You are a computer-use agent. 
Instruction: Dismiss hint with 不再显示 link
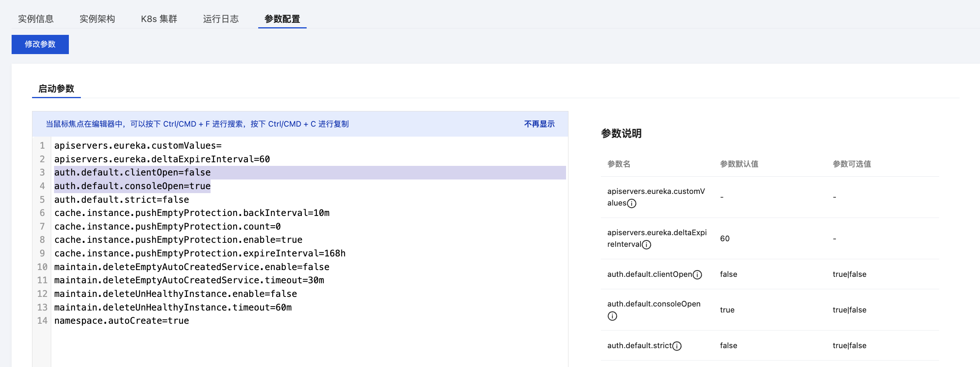(x=539, y=124)
